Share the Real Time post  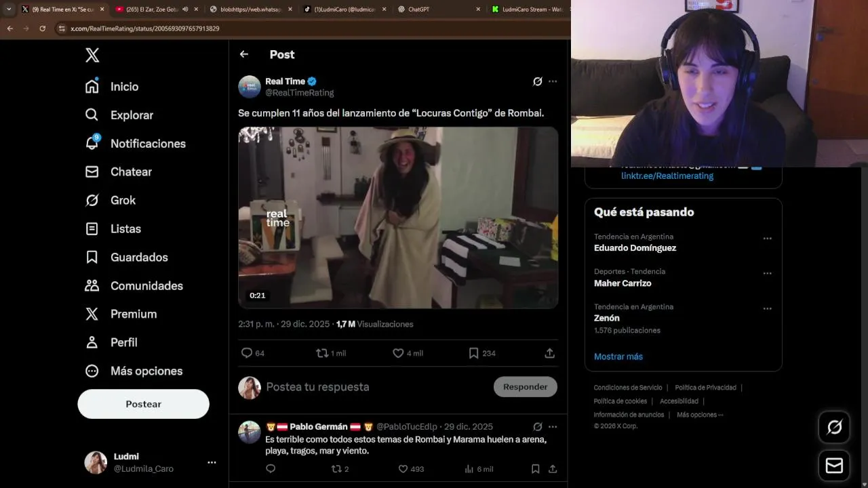coord(550,353)
